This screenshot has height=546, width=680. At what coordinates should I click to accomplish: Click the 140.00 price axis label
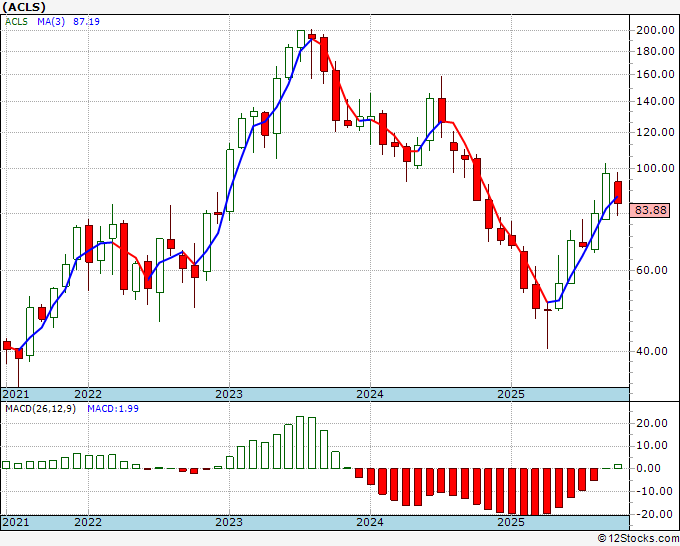(x=655, y=101)
